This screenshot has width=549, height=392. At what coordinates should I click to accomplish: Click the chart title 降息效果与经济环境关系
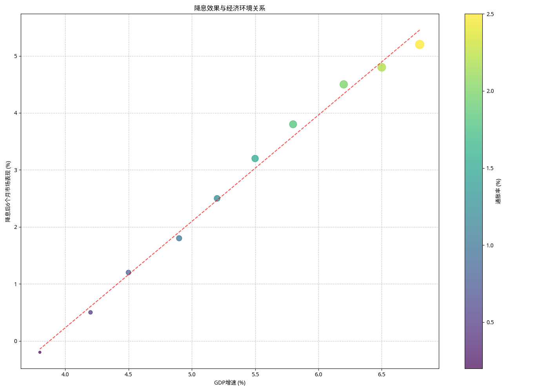pyautogui.click(x=230, y=8)
